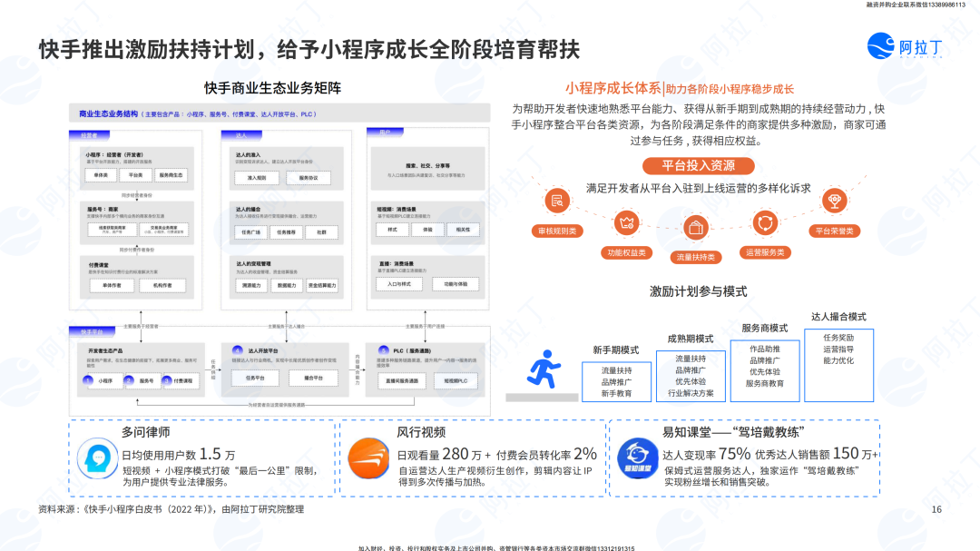Click the 相关性 box
Screen dimensions: 980x551
(x=463, y=230)
